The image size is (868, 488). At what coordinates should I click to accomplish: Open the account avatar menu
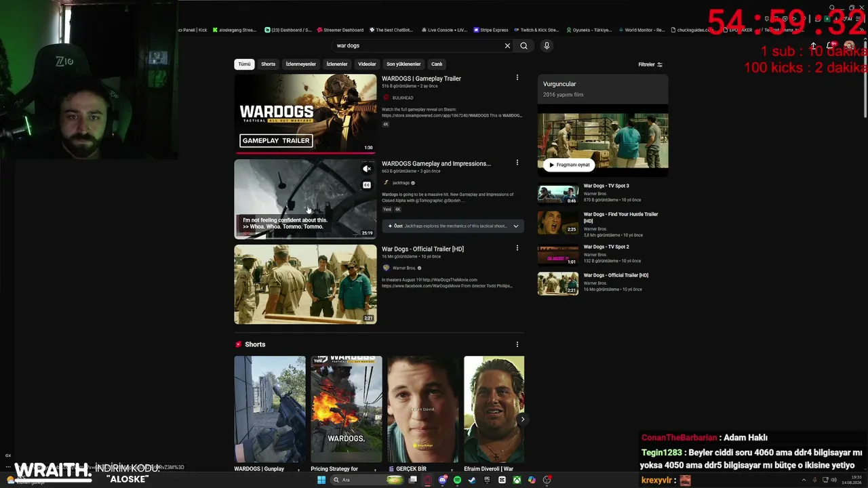pyautogui.click(x=849, y=46)
